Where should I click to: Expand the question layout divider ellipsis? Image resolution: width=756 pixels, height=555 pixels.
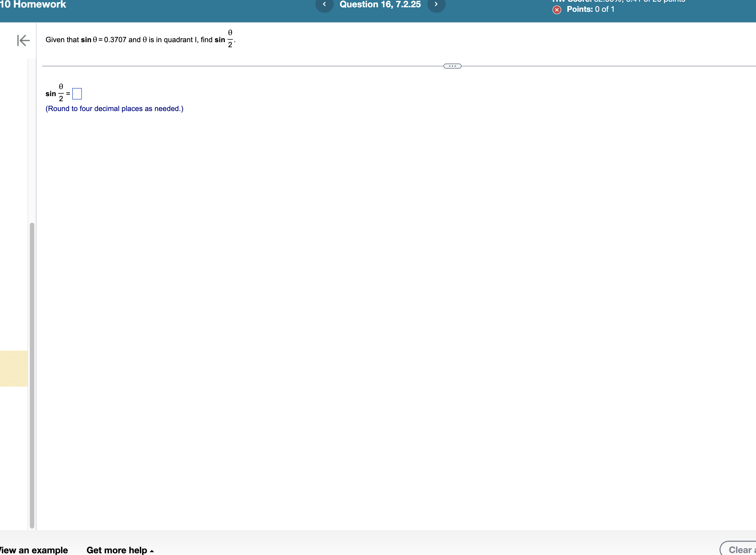(x=452, y=66)
